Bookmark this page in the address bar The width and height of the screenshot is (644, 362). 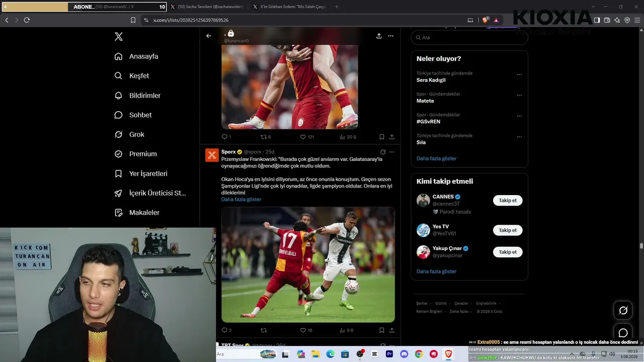133,20
